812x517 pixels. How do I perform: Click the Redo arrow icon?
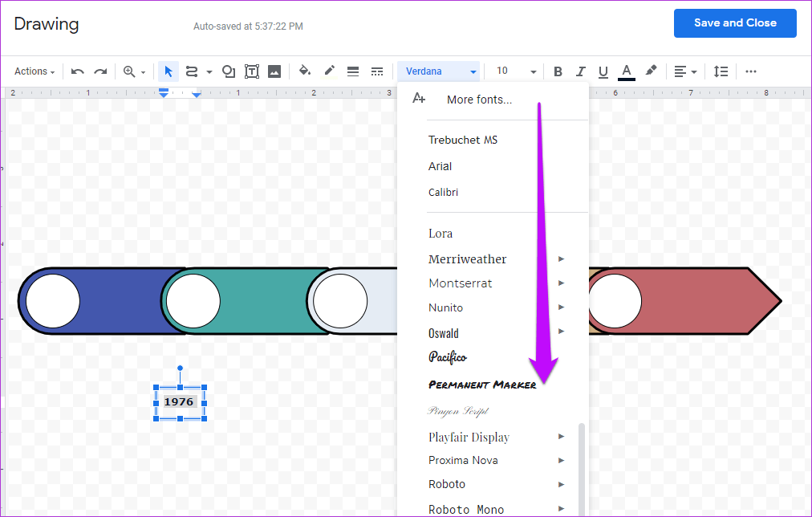(x=100, y=71)
